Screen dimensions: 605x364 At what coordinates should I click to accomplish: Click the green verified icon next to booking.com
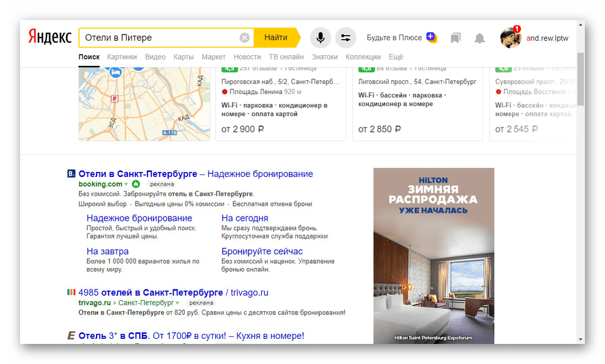coord(136,184)
